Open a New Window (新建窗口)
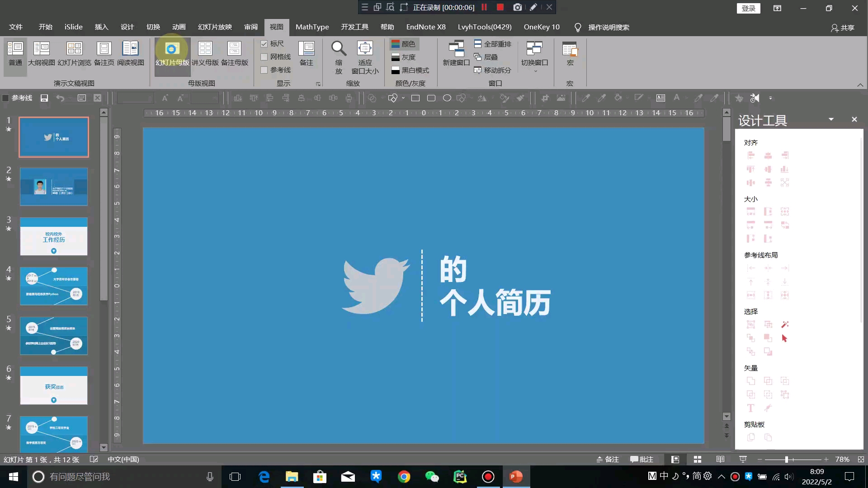The width and height of the screenshot is (868, 488). click(x=456, y=54)
